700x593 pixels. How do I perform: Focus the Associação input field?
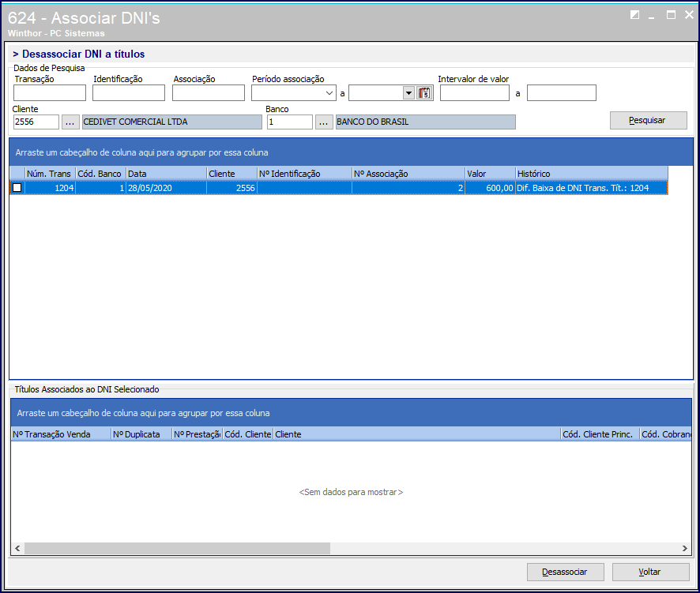click(x=209, y=93)
